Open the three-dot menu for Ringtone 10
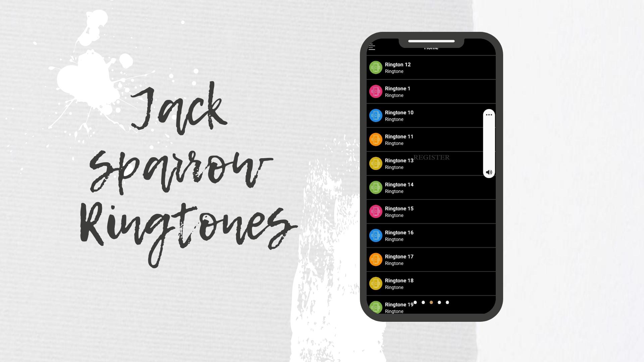 tap(489, 115)
